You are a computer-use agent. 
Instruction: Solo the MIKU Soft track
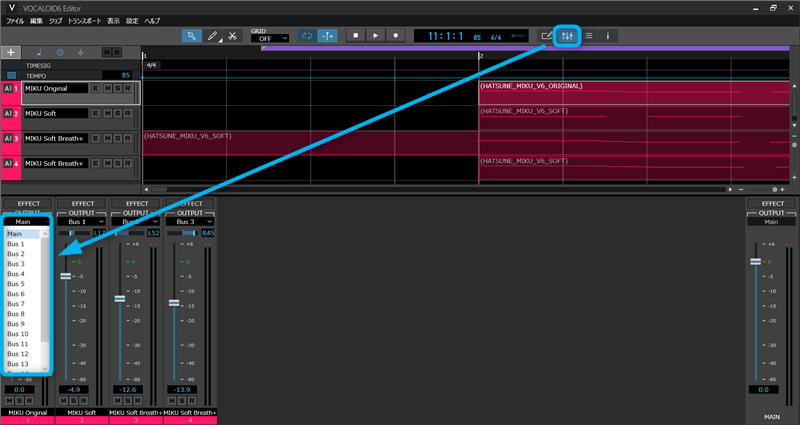pyautogui.click(x=117, y=113)
